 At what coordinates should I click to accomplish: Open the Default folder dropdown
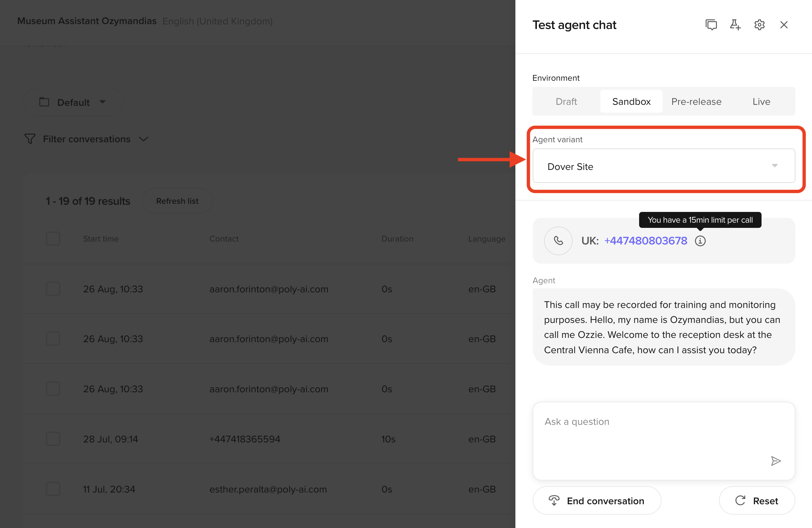tap(73, 102)
